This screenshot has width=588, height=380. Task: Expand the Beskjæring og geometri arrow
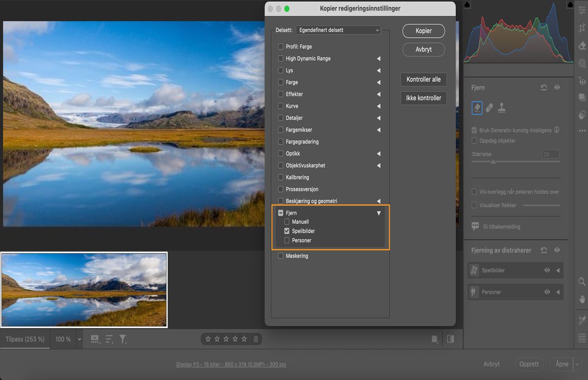(378, 201)
